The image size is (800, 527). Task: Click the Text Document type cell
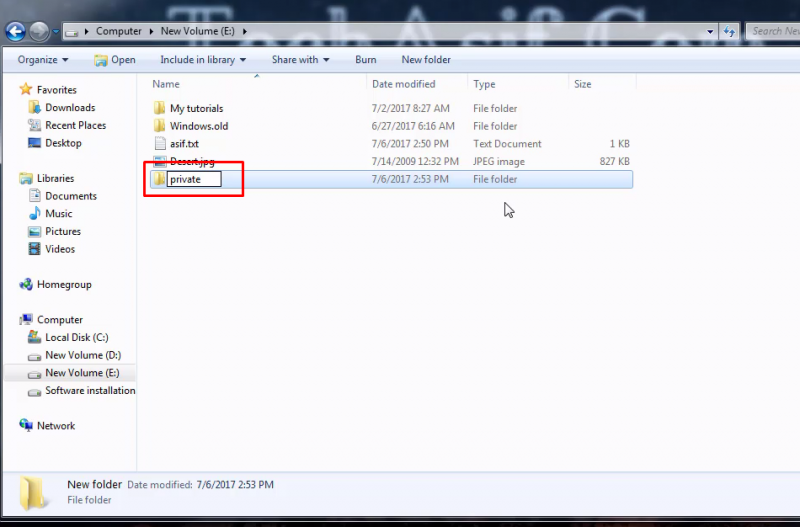507,144
